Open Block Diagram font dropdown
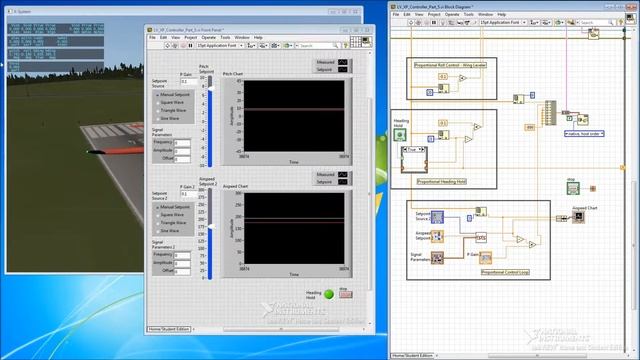Viewport: 640px width, 360px height. (x=503, y=22)
